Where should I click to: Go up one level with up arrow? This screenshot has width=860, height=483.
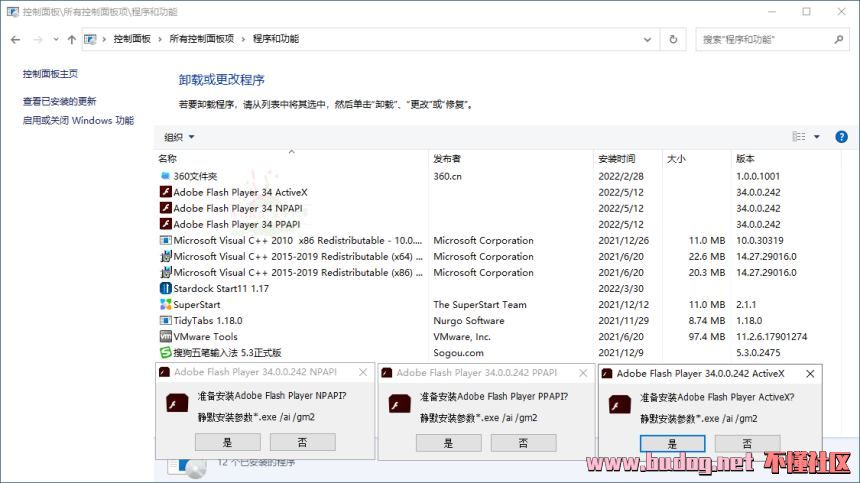coord(71,40)
